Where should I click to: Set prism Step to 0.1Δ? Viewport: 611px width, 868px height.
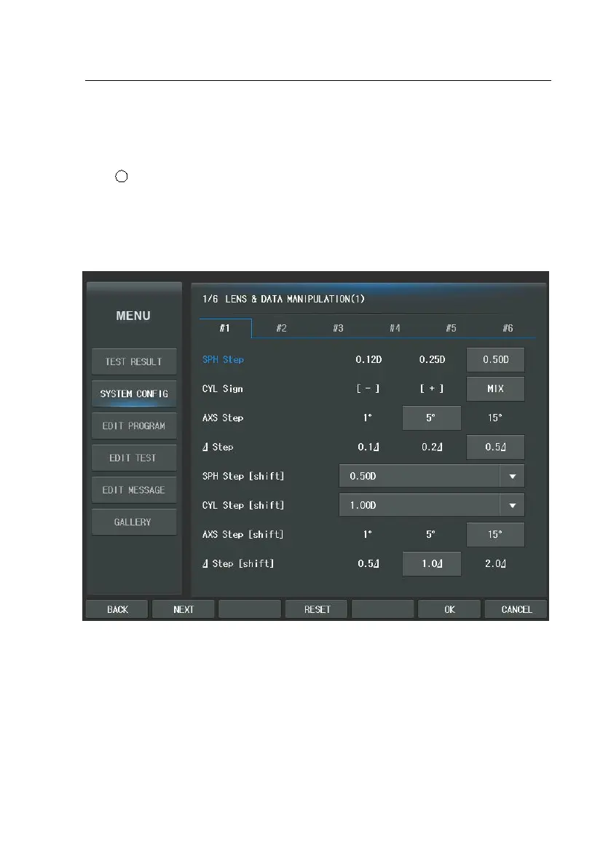point(368,447)
